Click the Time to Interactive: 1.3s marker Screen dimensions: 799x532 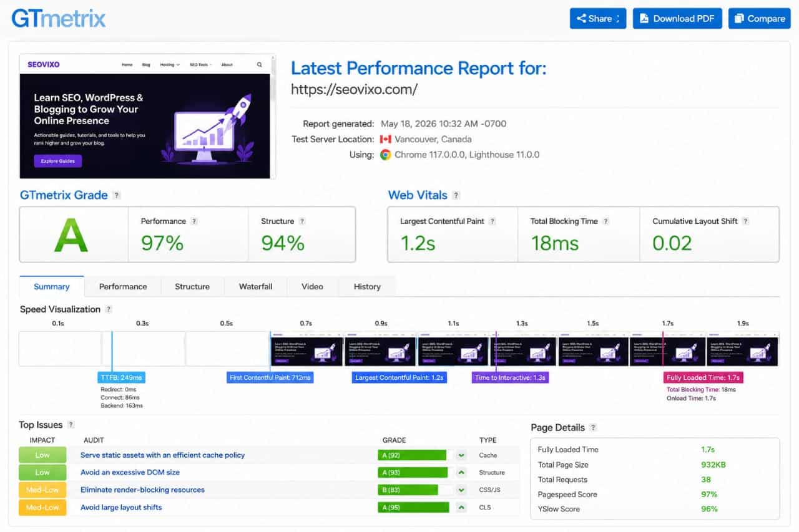pos(510,378)
